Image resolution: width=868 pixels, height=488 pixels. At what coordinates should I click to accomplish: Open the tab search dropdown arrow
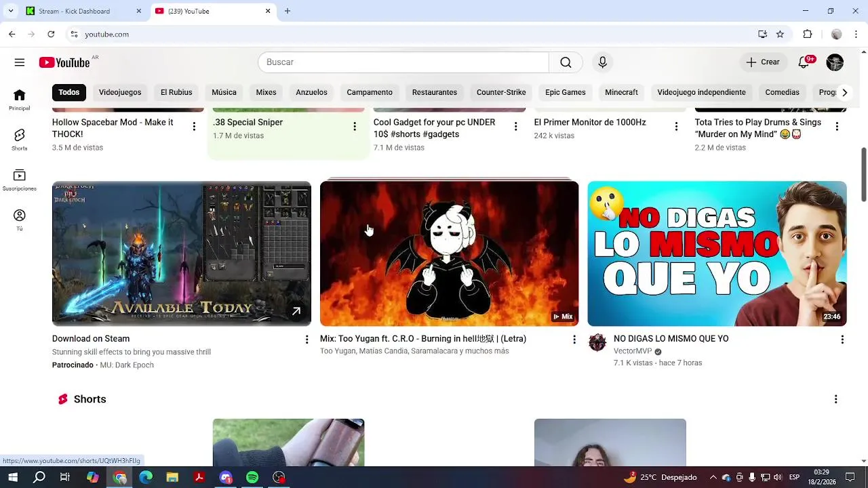10,11
